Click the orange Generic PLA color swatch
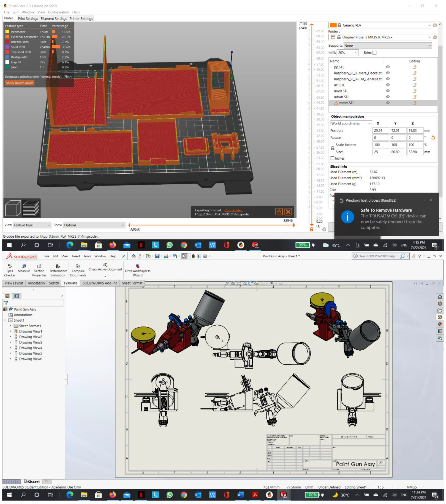 click(333, 25)
